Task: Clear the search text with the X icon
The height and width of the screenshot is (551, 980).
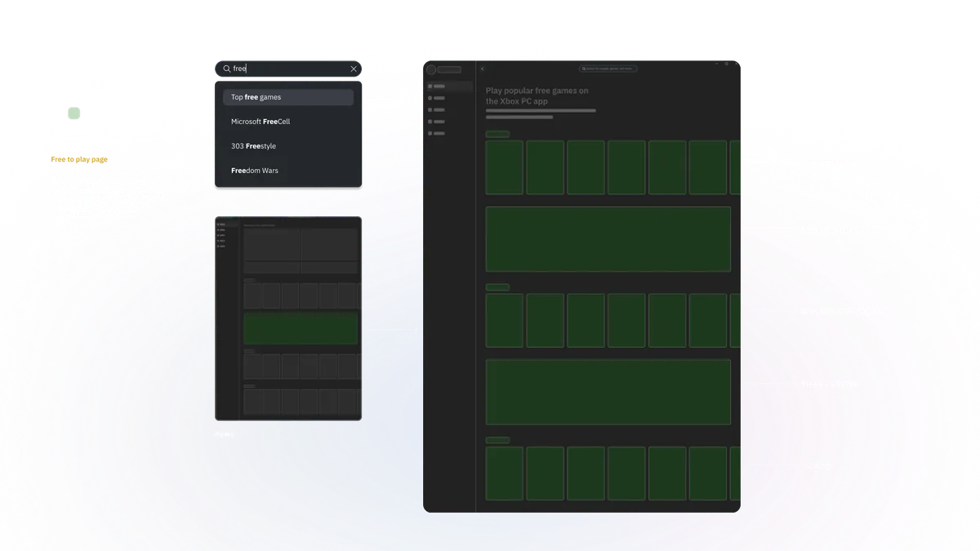Action: [x=354, y=69]
